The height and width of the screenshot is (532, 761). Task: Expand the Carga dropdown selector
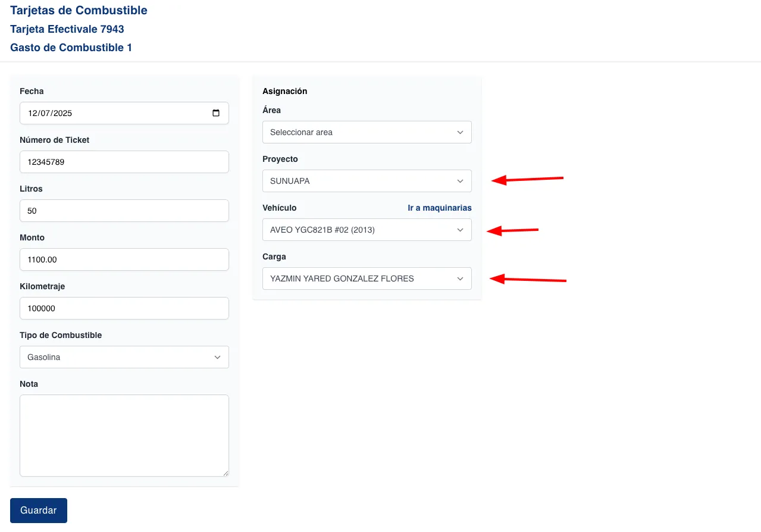point(367,278)
